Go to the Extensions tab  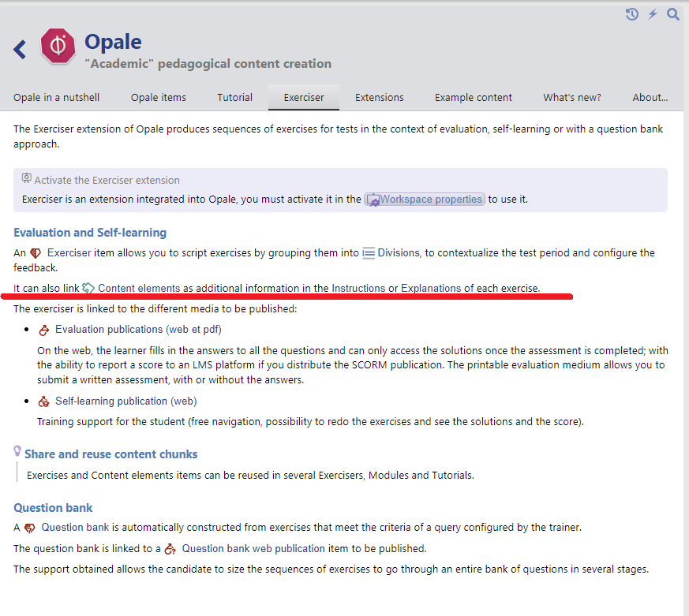[x=379, y=98]
